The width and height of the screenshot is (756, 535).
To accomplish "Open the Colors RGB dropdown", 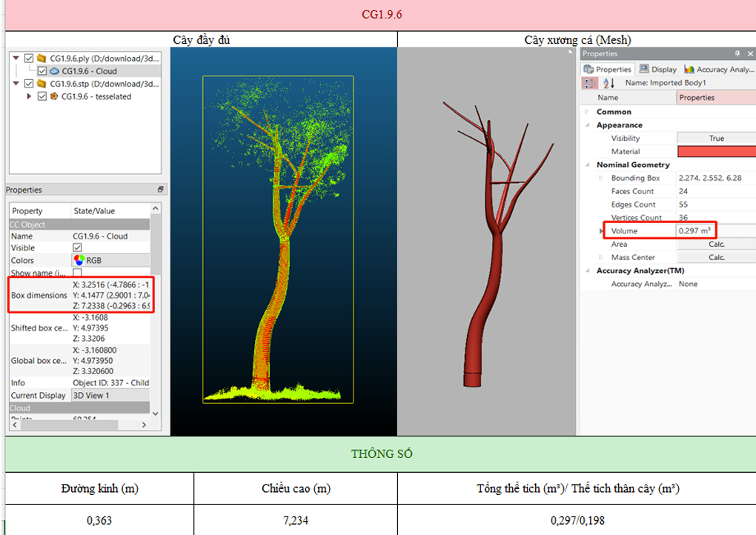I will point(111,260).
